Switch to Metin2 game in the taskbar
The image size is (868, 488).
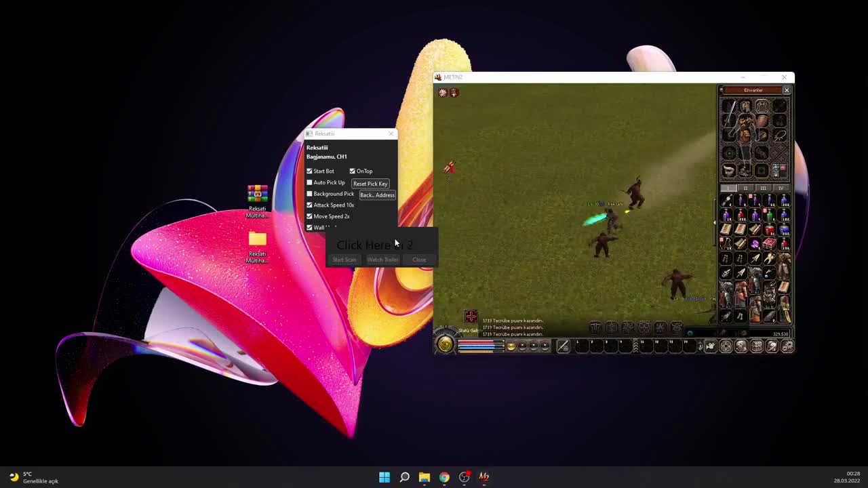(x=484, y=477)
